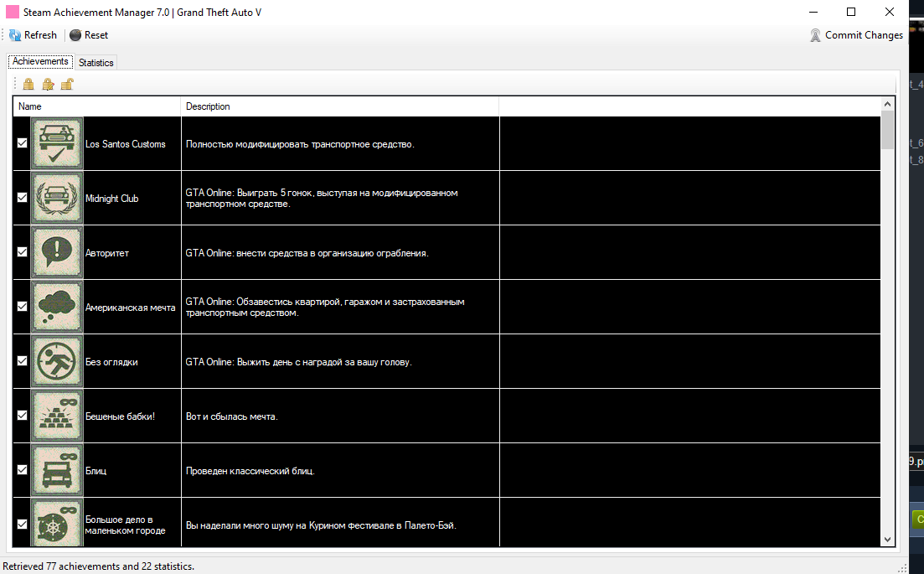Click description 'Полностью модифицировать транспортное средство.'
The image size is (924, 574).
click(300, 144)
